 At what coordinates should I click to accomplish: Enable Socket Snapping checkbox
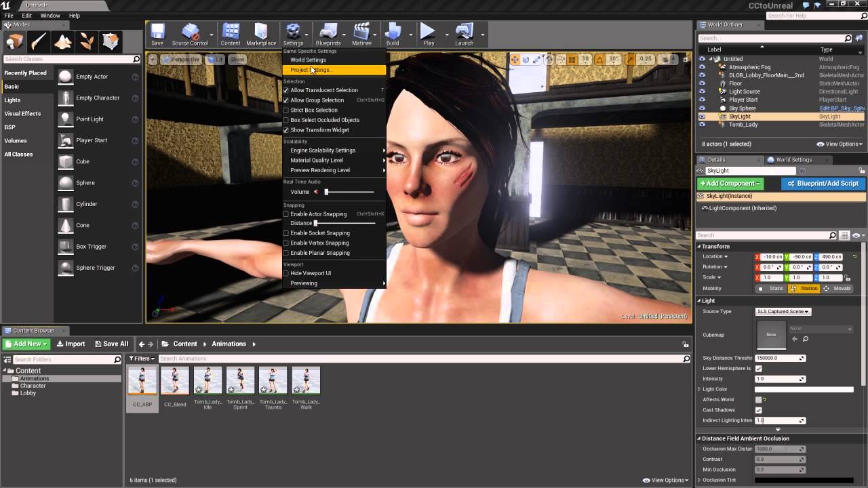tap(285, 233)
